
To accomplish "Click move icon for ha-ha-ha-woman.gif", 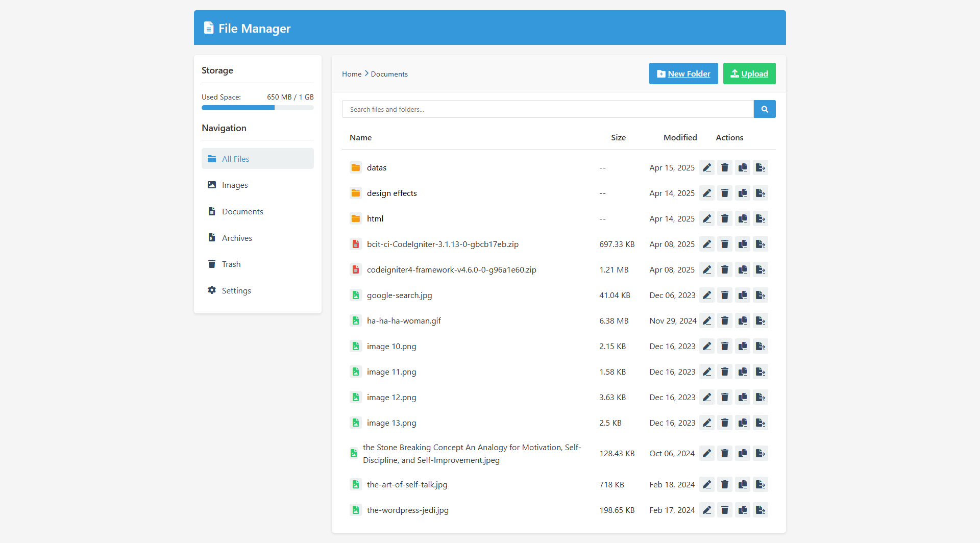I will tap(761, 320).
